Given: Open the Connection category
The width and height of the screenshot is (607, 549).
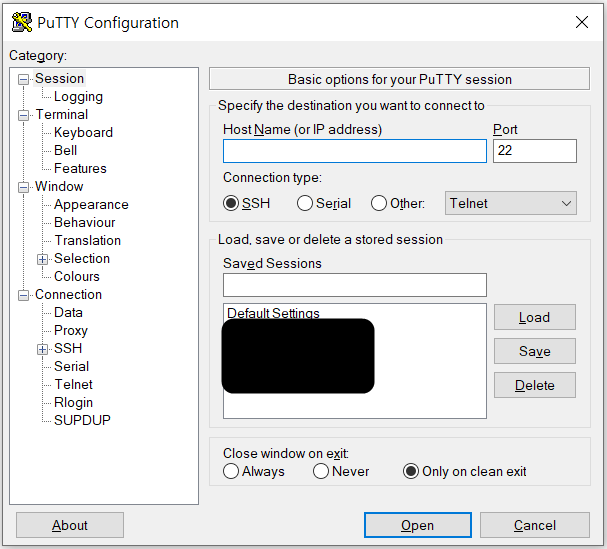Looking at the screenshot, I should coord(68,294).
